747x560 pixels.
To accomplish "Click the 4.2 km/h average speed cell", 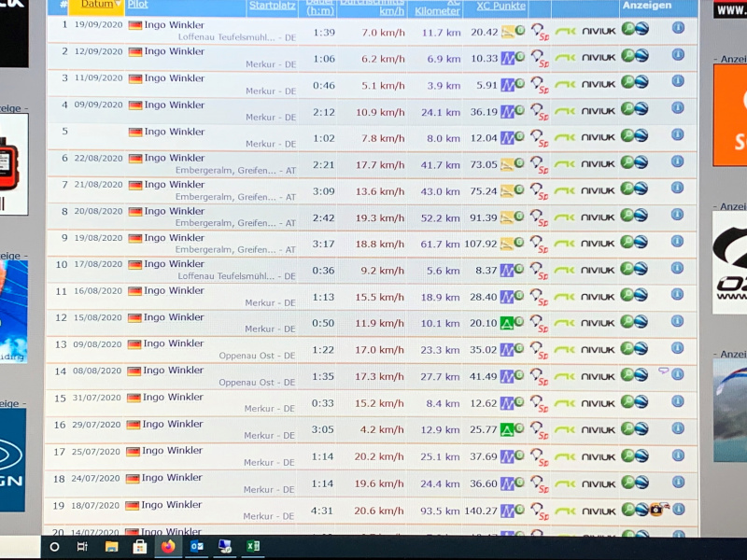I will pos(382,429).
